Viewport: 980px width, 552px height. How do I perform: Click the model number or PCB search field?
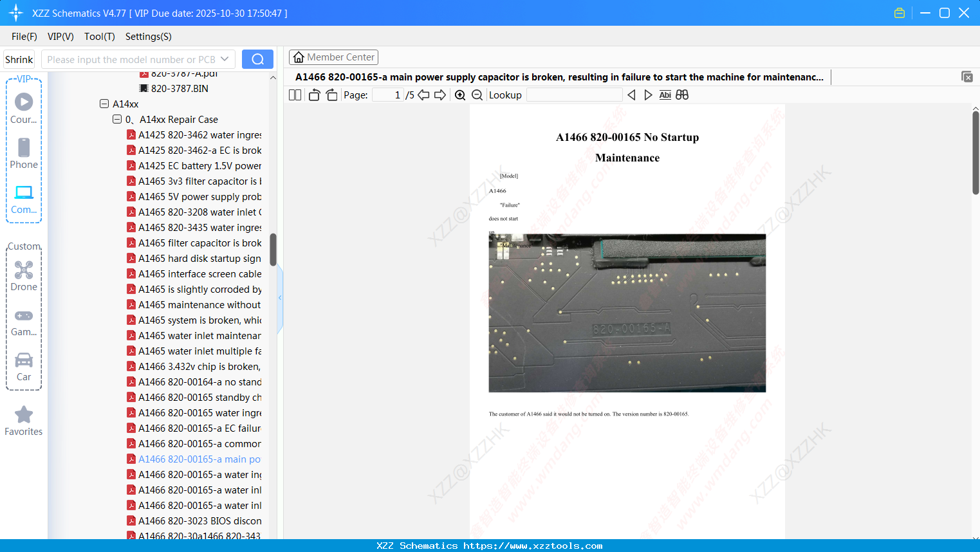(x=131, y=59)
